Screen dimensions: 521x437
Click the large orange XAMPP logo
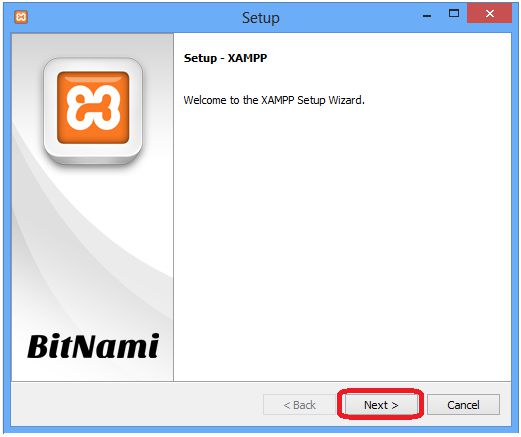point(93,108)
